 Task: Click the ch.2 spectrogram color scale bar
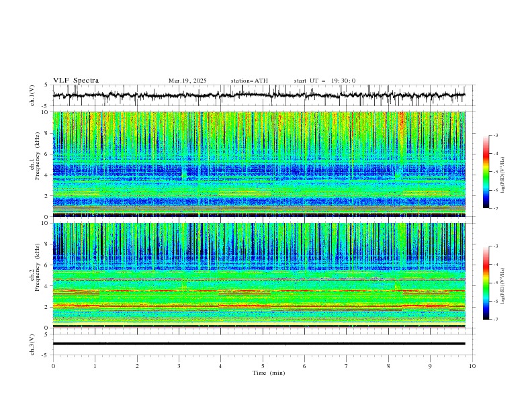point(486,283)
